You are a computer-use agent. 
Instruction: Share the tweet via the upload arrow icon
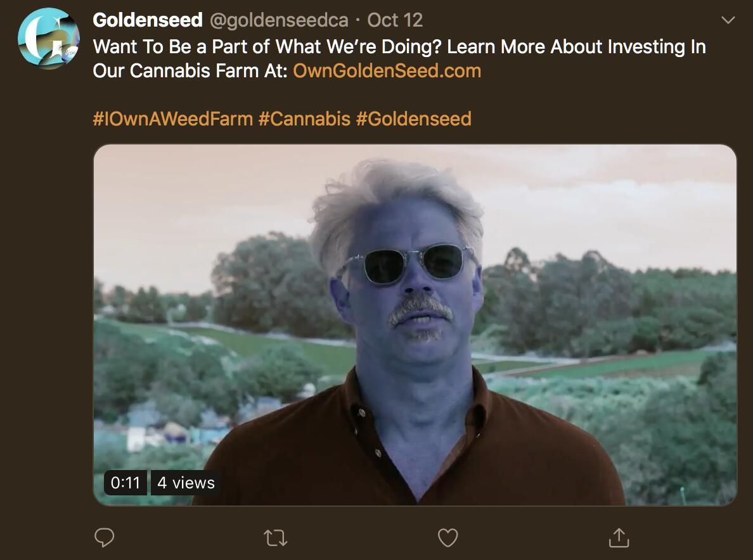pyautogui.click(x=619, y=537)
